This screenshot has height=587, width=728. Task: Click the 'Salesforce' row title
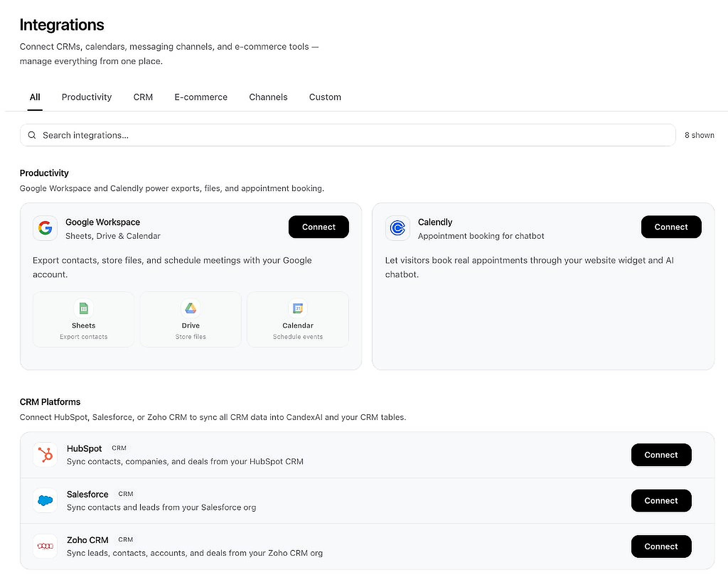[x=87, y=494]
